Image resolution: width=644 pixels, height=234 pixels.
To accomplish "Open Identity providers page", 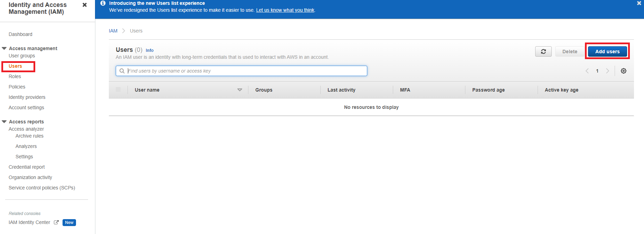I will pos(27,97).
